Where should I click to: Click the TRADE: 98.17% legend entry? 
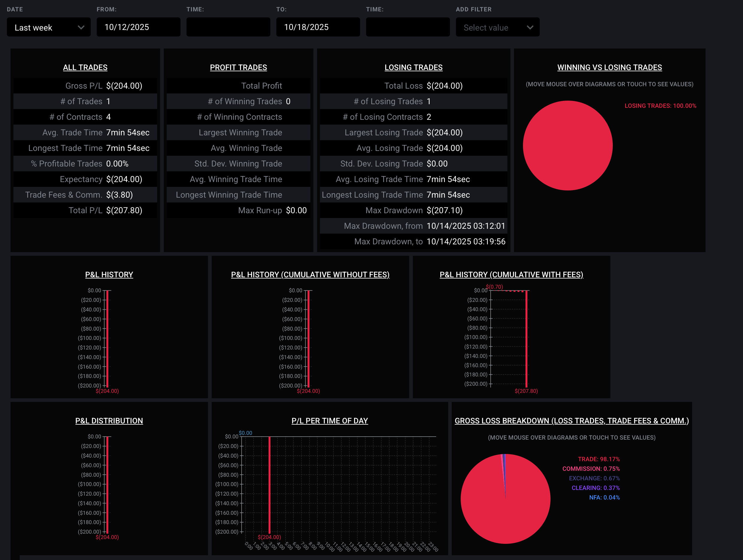(x=599, y=459)
